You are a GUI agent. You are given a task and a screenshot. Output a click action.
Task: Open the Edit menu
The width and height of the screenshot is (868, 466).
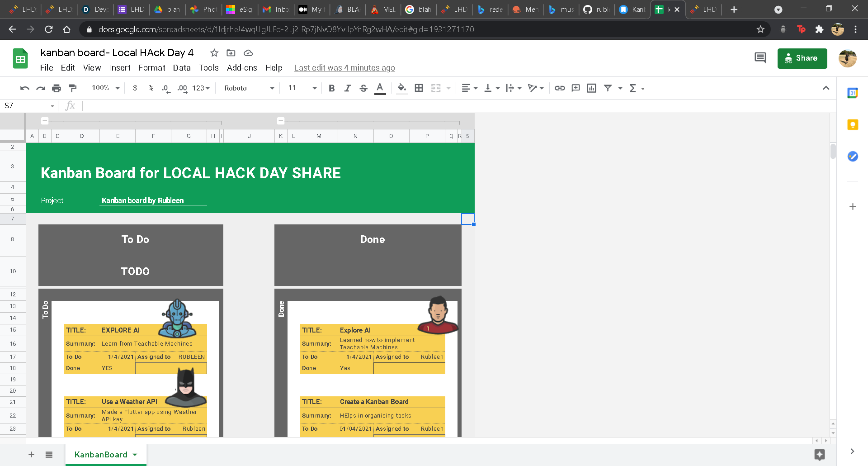click(68, 68)
